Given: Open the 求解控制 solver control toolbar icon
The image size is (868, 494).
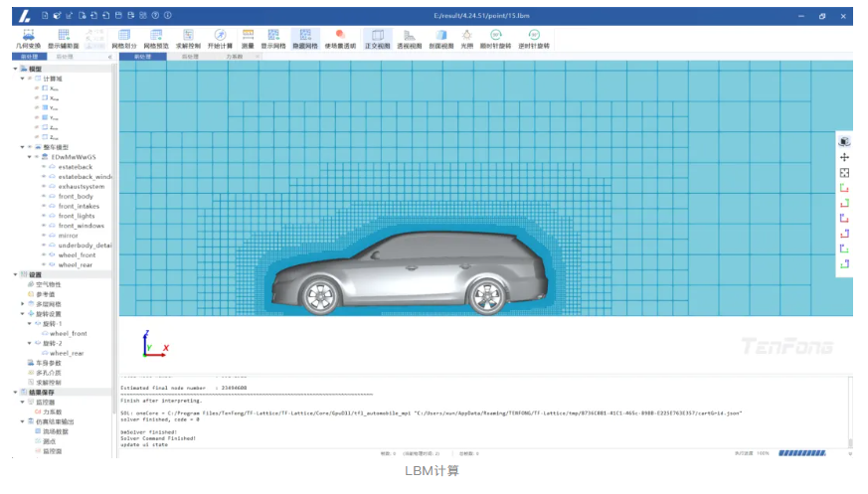Looking at the screenshot, I should click(188, 37).
